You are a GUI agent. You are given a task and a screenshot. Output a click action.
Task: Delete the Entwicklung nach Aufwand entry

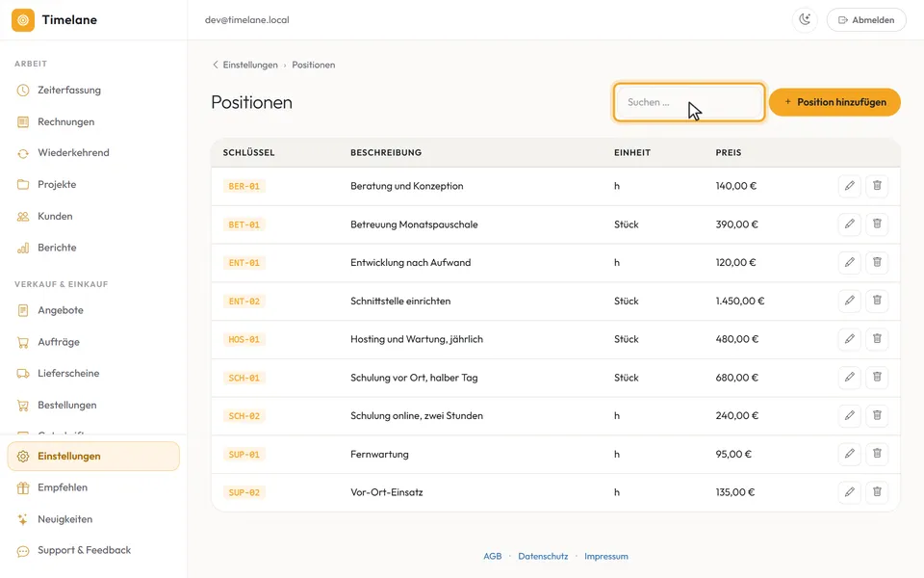pos(877,262)
